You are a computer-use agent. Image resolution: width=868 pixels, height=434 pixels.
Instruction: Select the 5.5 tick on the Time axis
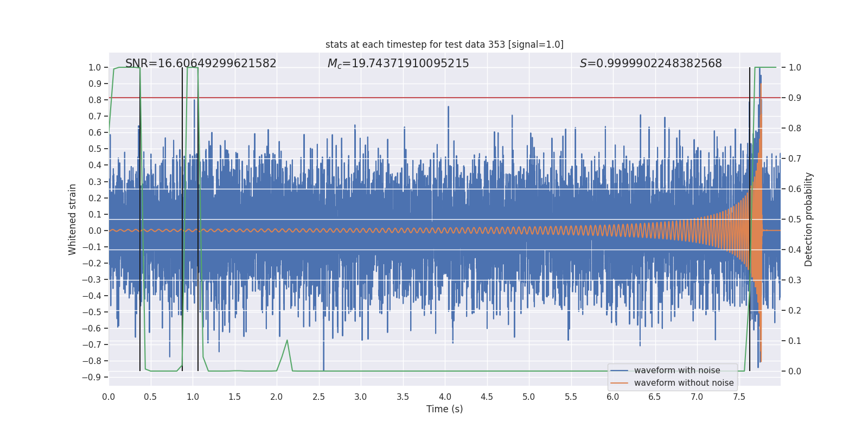click(571, 397)
